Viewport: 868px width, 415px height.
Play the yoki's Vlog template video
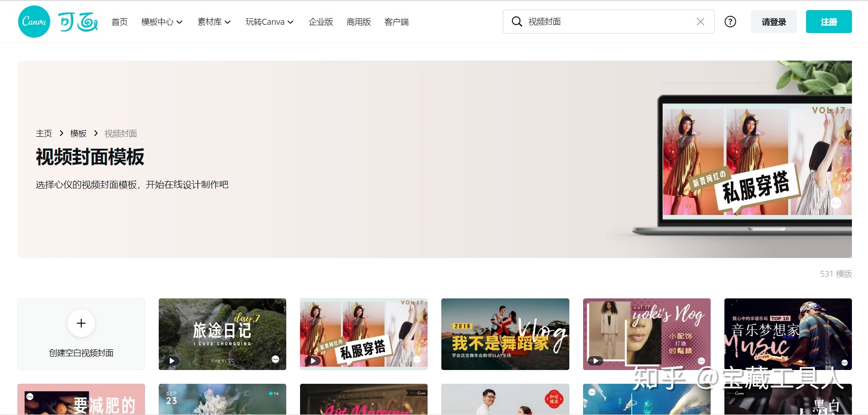595,361
